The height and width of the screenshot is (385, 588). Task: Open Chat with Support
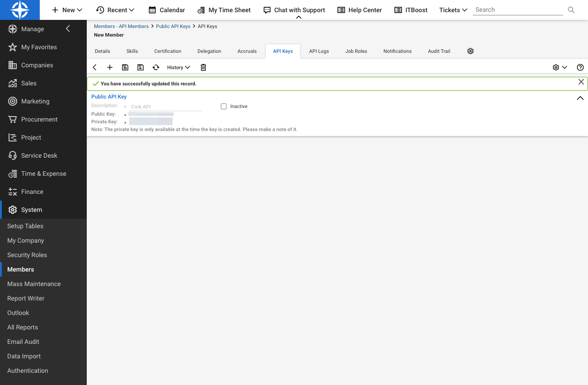point(294,10)
